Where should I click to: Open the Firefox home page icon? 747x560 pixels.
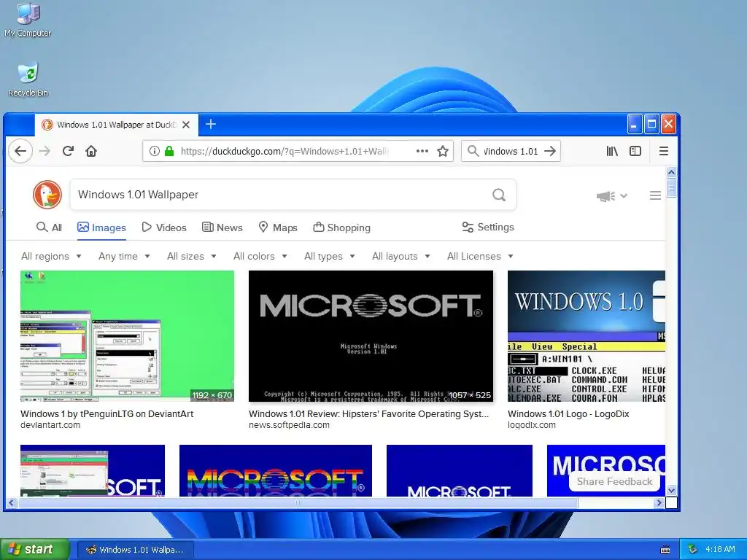click(x=91, y=152)
